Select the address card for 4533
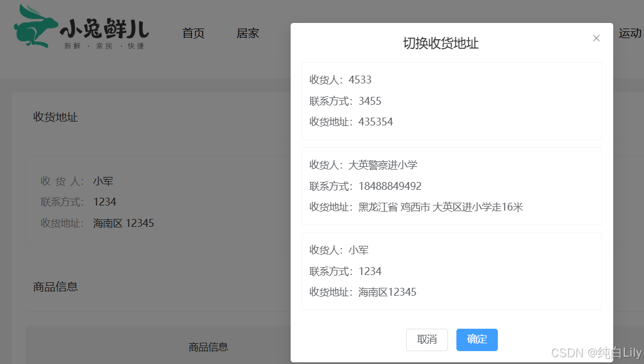Image resolution: width=644 pixels, height=364 pixels. [x=451, y=101]
